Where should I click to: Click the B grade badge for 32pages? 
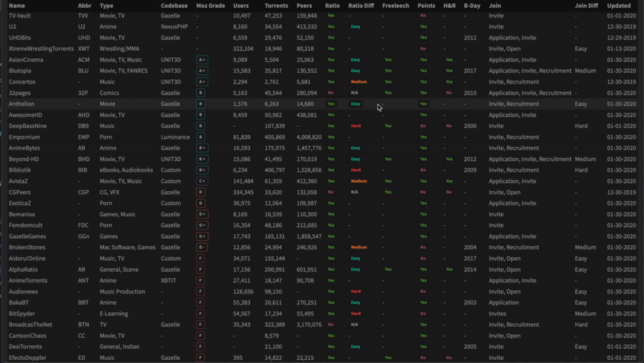[200, 93]
